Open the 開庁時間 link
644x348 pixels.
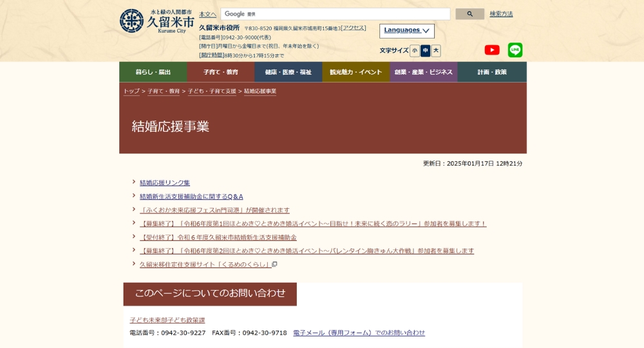(x=212, y=55)
